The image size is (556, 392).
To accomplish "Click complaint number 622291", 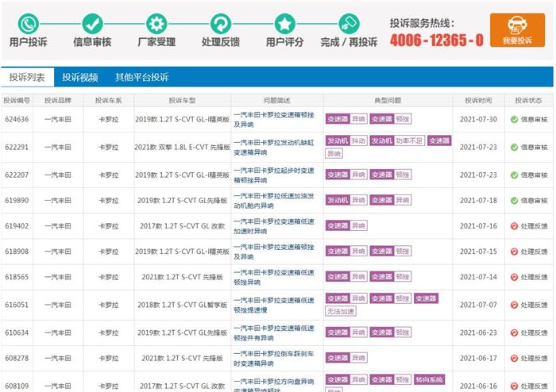I will [x=17, y=147].
